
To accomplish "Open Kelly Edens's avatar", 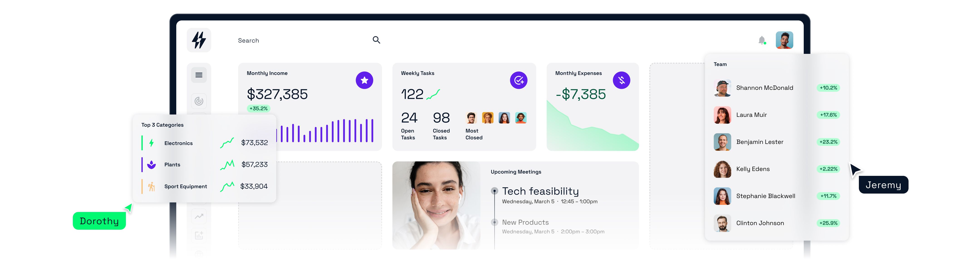I will (722, 169).
